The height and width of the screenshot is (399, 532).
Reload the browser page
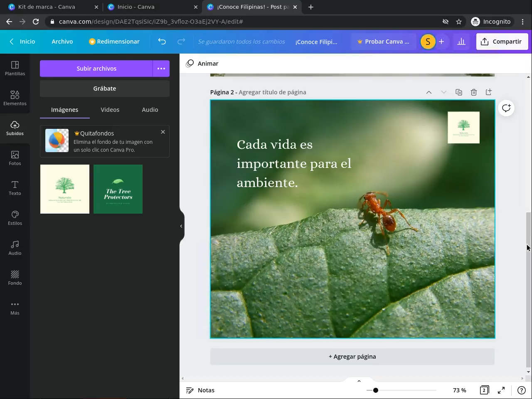[x=36, y=22]
